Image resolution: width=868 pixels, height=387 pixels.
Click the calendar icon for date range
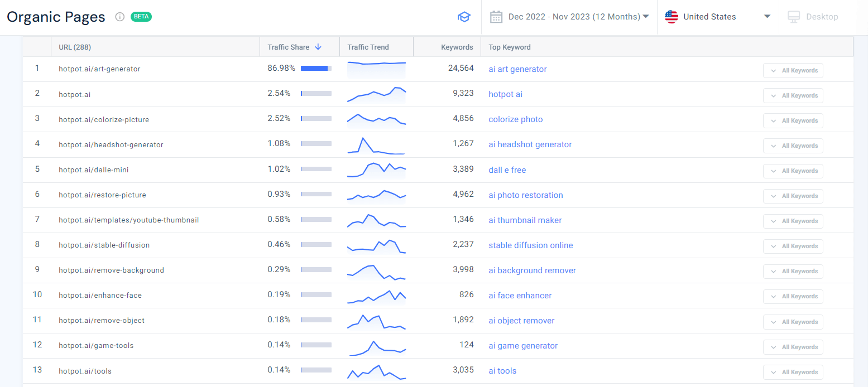click(x=496, y=17)
